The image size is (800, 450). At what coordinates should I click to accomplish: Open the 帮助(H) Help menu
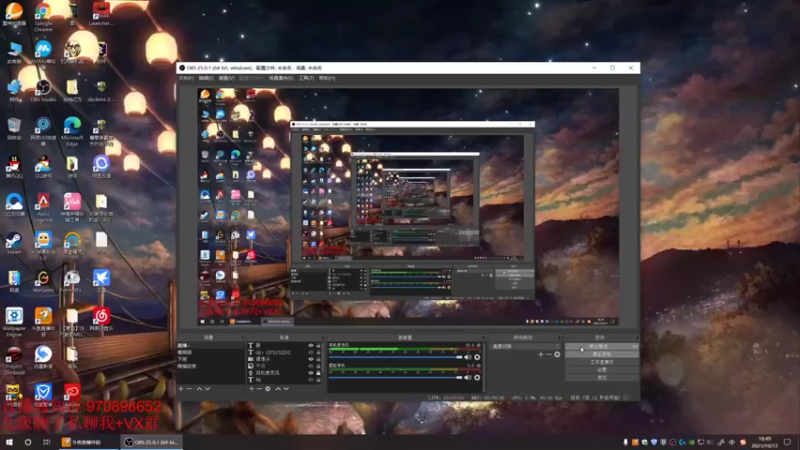point(327,78)
